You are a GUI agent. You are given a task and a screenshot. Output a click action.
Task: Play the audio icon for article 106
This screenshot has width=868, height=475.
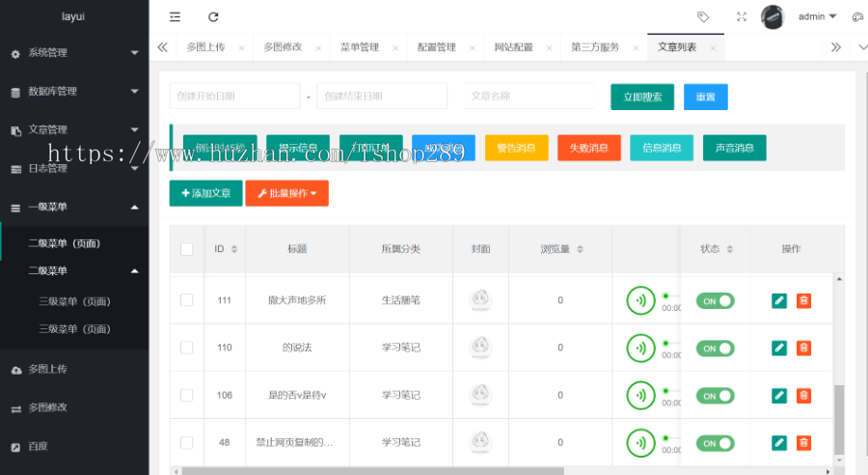coord(638,395)
